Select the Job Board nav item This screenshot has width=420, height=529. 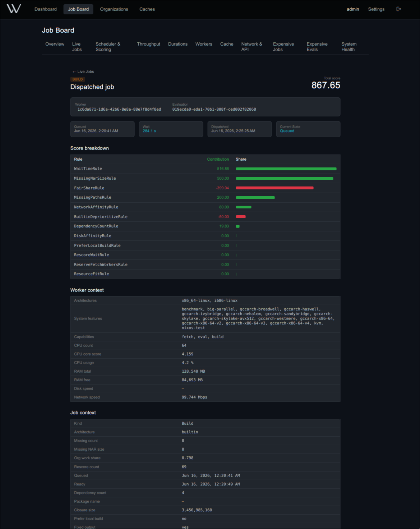pos(78,9)
